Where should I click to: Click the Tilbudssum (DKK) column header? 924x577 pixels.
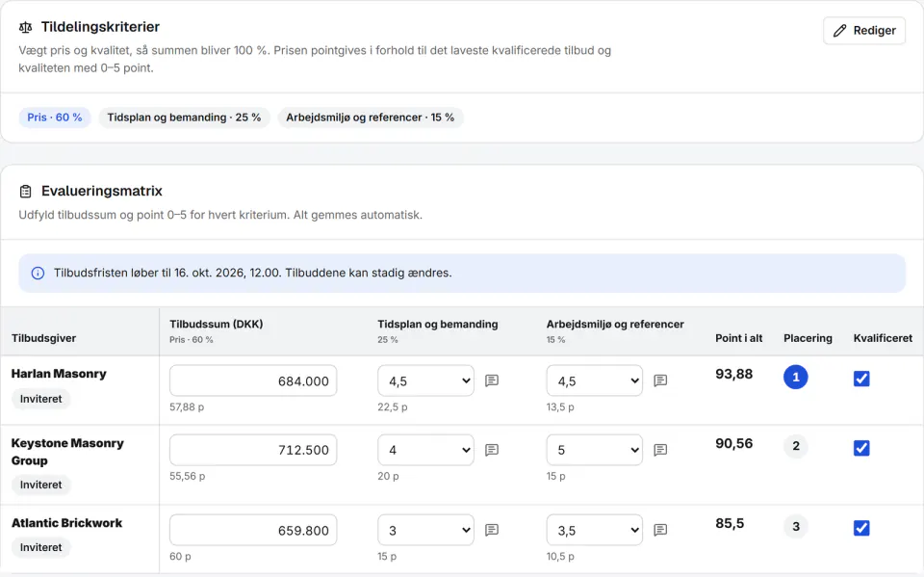pyautogui.click(x=217, y=324)
